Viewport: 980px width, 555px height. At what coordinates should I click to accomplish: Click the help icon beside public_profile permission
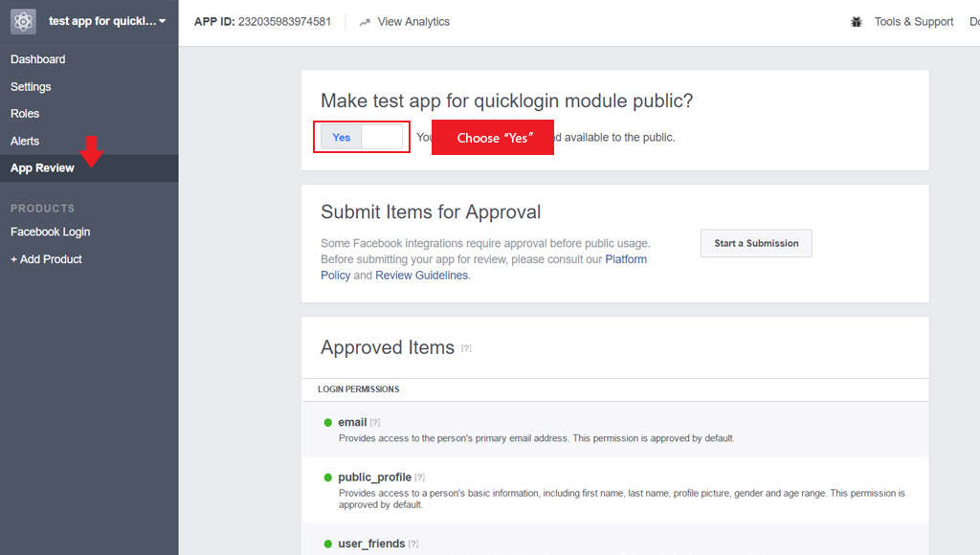click(420, 477)
